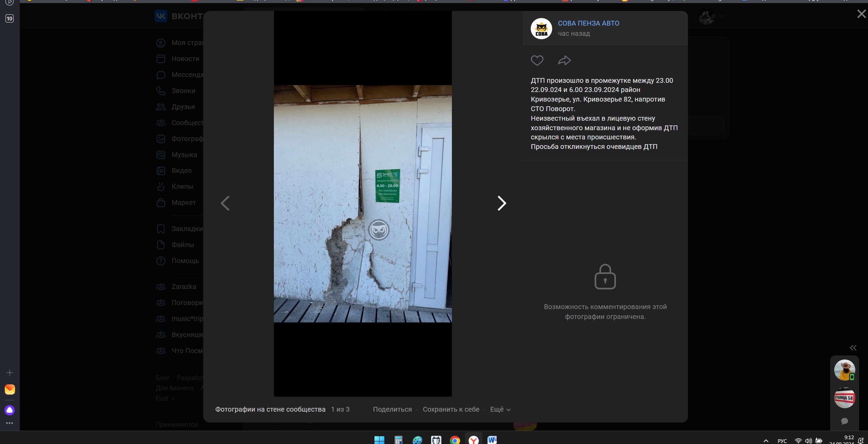This screenshot has height=444, width=868.
Task: Click the СОВА community avatar
Action: point(541,29)
